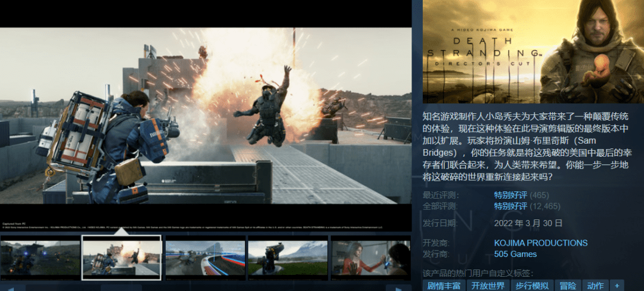Click the 发行日期 label
Screen dimensions: 644x291
coord(441,223)
